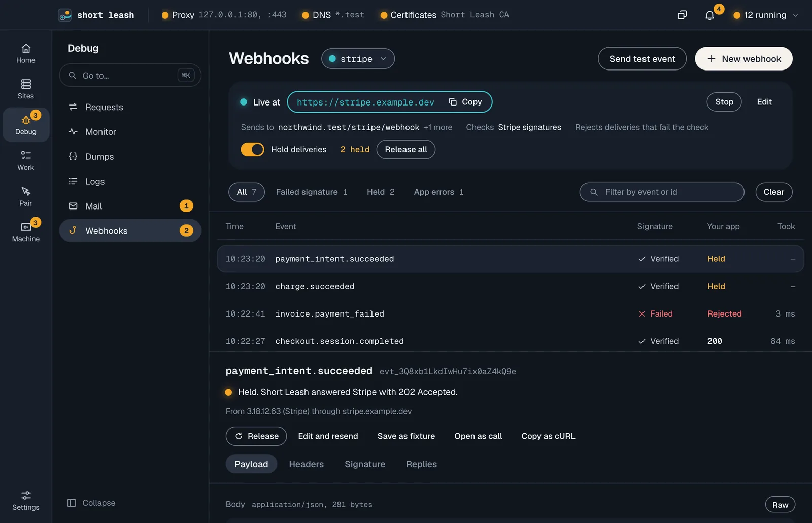Open the Work section
Screen dimensions: 812x523
(x=26, y=161)
